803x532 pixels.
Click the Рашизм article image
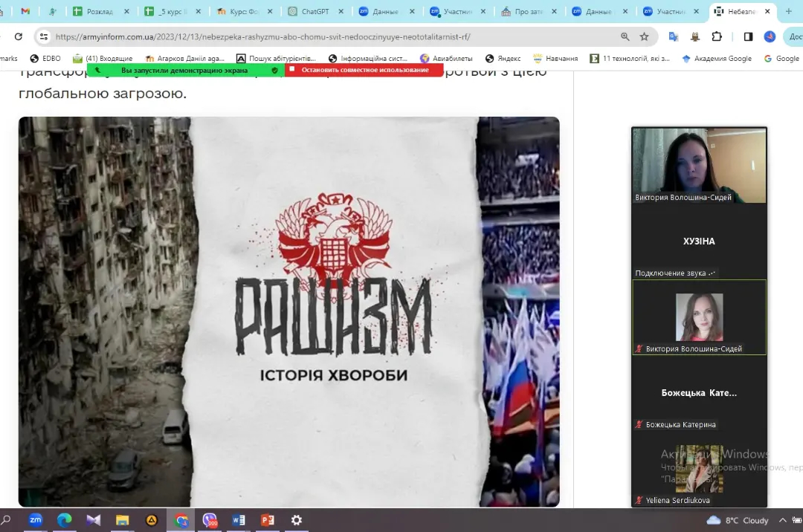point(288,311)
